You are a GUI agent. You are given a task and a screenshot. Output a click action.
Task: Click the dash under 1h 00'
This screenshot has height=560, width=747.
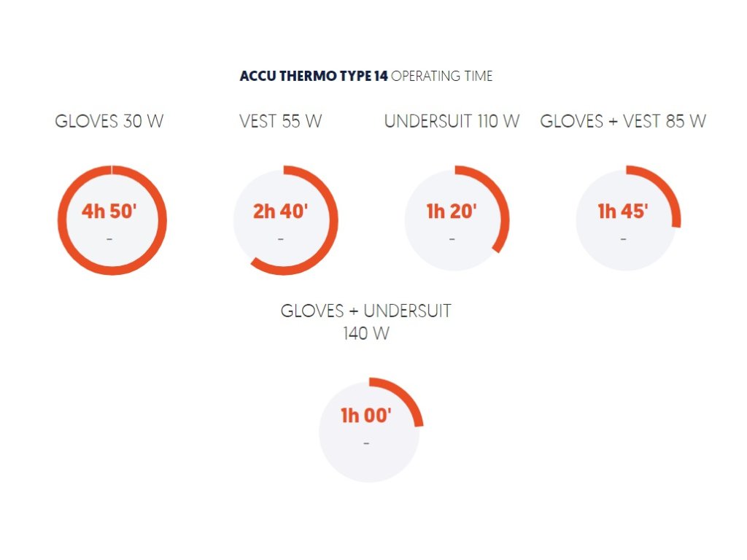click(366, 443)
